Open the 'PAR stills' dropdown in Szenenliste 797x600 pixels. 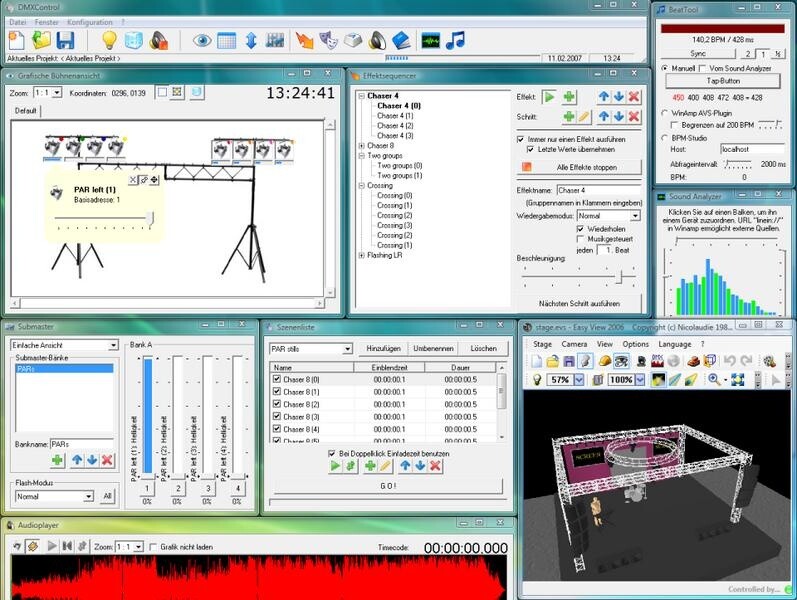pyautogui.click(x=347, y=349)
